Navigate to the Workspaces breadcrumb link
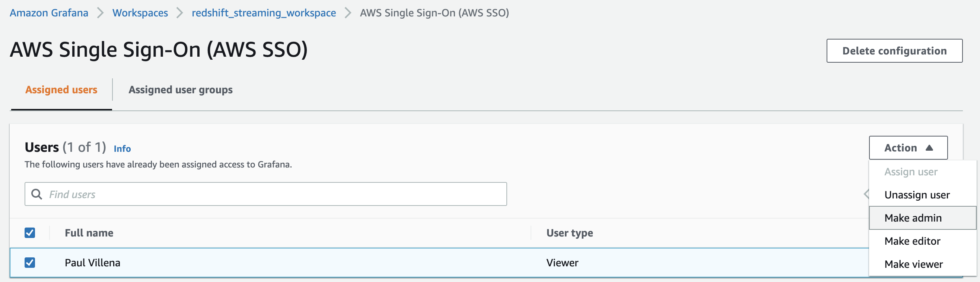The width and height of the screenshot is (980, 282). click(x=140, y=13)
